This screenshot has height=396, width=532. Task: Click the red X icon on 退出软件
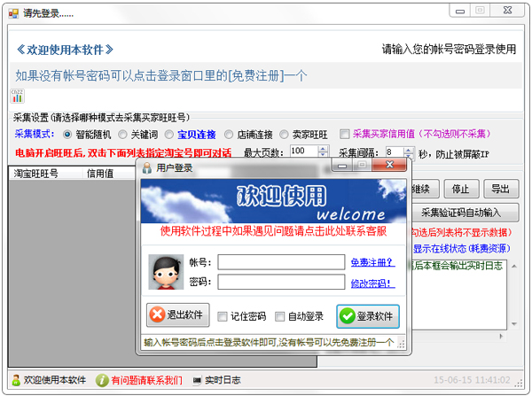tap(158, 315)
